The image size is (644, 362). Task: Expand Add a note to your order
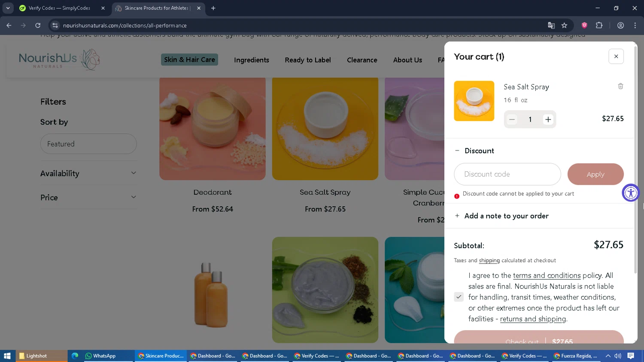point(501,216)
